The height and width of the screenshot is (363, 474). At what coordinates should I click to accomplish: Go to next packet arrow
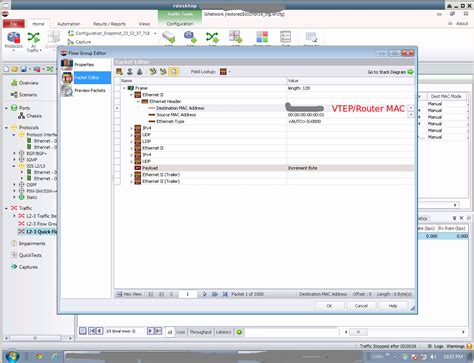click(205, 294)
